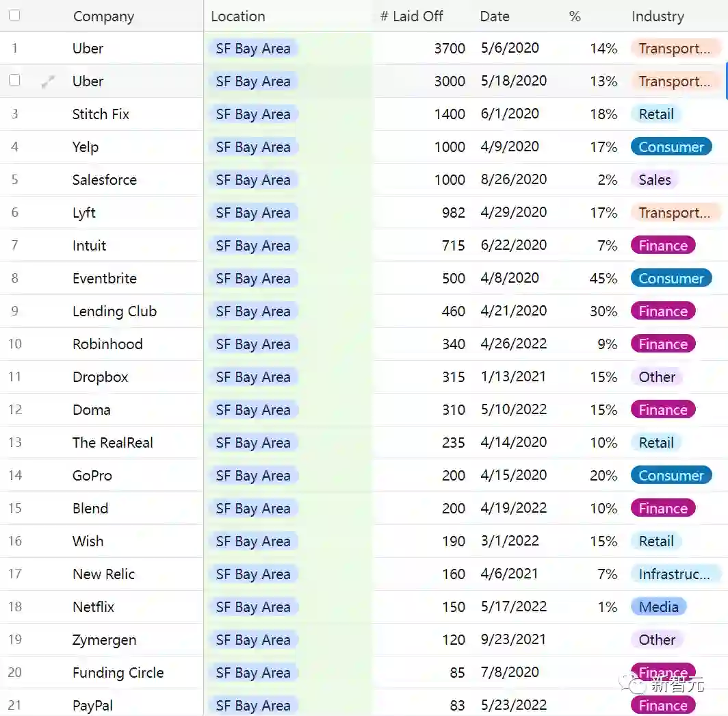Select the Salesforce company name
The width and height of the screenshot is (728, 716).
click(105, 180)
